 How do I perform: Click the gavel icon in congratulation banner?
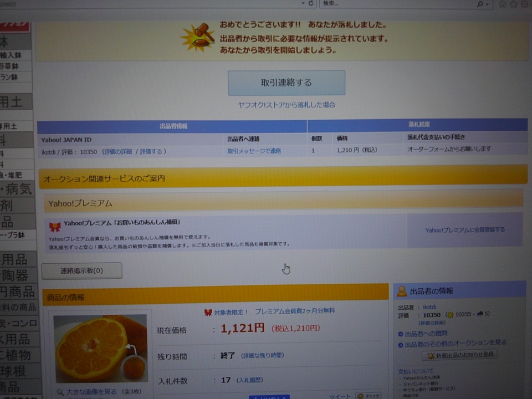point(198,38)
